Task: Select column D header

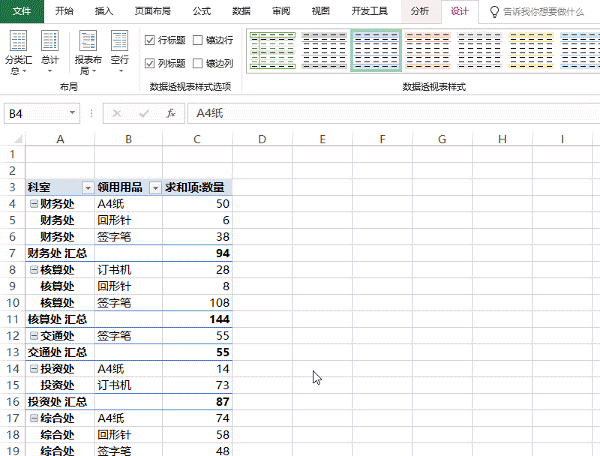Action: click(262, 139)
